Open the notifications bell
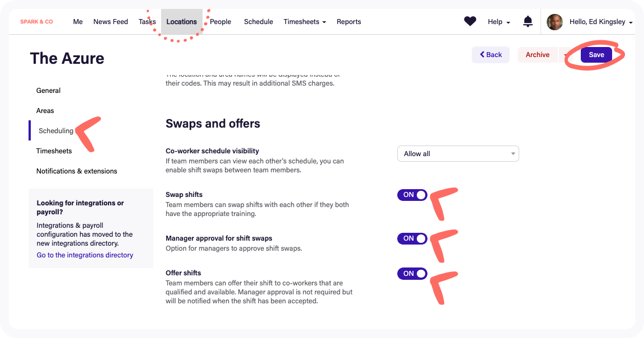 [528, 22]
